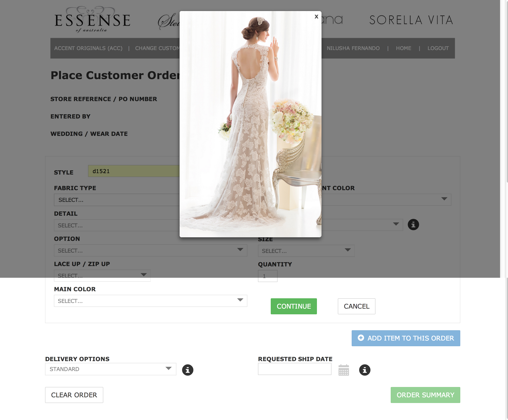Image resolution: width=508 pixels, height=420 pixels.
Task: Click the Essense of Australia logo
Action: [92, 20]
